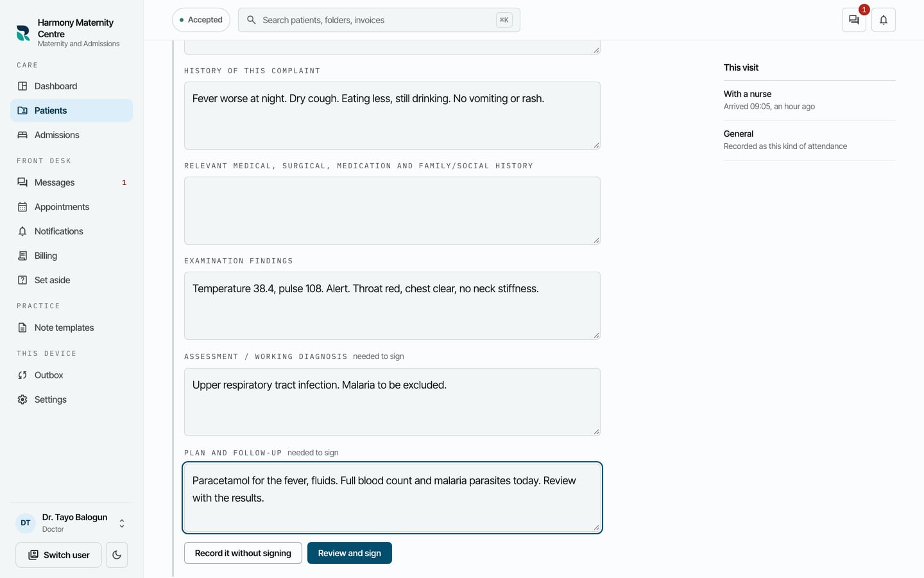Screen dimensions: 924x578
Task: Click the Harmony Maternity Centre logo
Action: 23,33
